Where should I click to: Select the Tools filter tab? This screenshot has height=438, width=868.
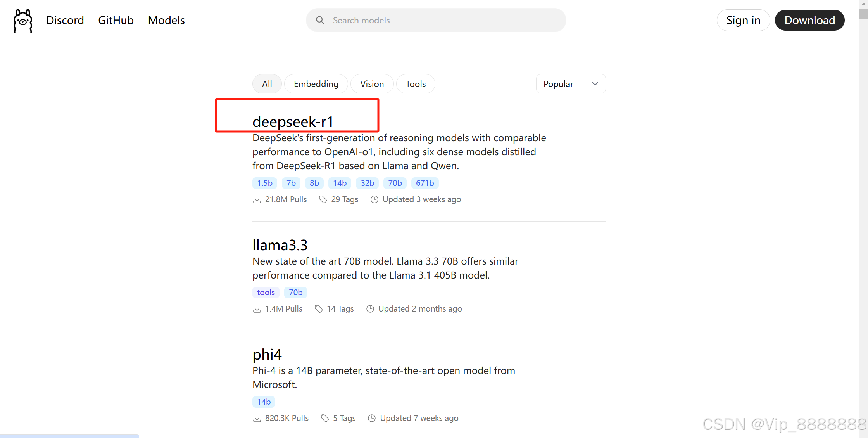(416, 84)
